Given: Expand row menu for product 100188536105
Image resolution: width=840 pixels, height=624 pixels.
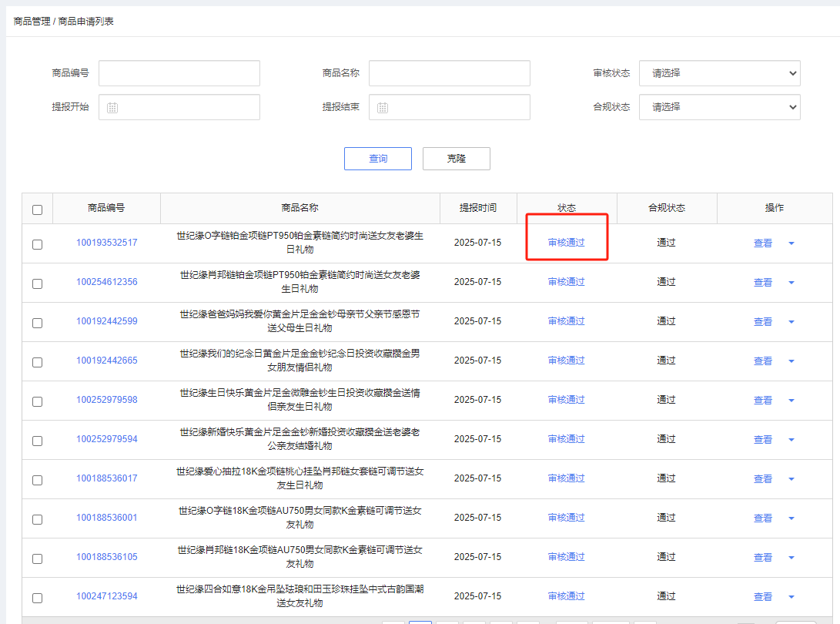Looking at the screenshot, I should 791,558.
